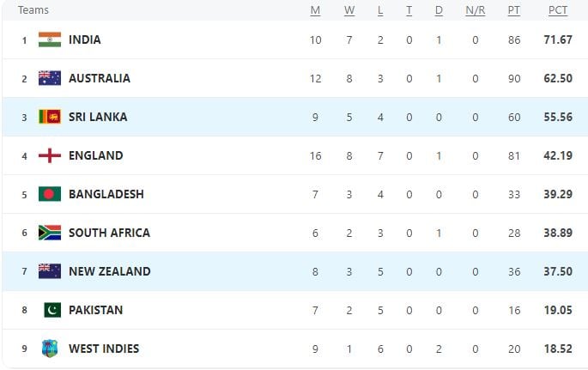This screenshot has width=588, height=370.
Task: Click the India flag icon
Action: pos(50,39)
